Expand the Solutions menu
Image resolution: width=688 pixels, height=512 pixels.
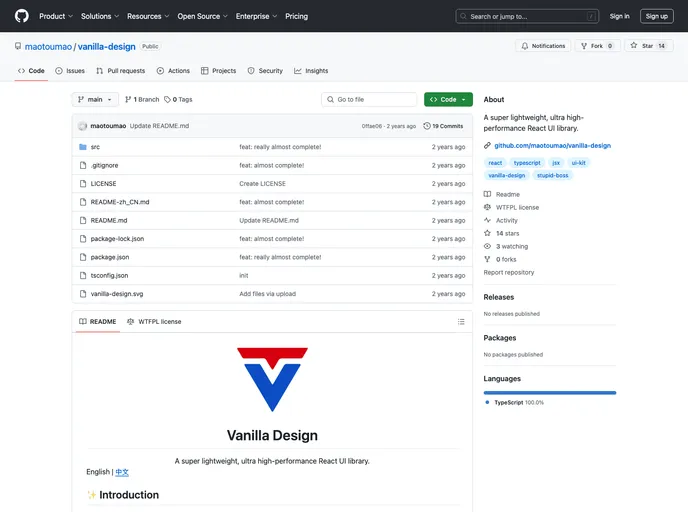point(100,16)
